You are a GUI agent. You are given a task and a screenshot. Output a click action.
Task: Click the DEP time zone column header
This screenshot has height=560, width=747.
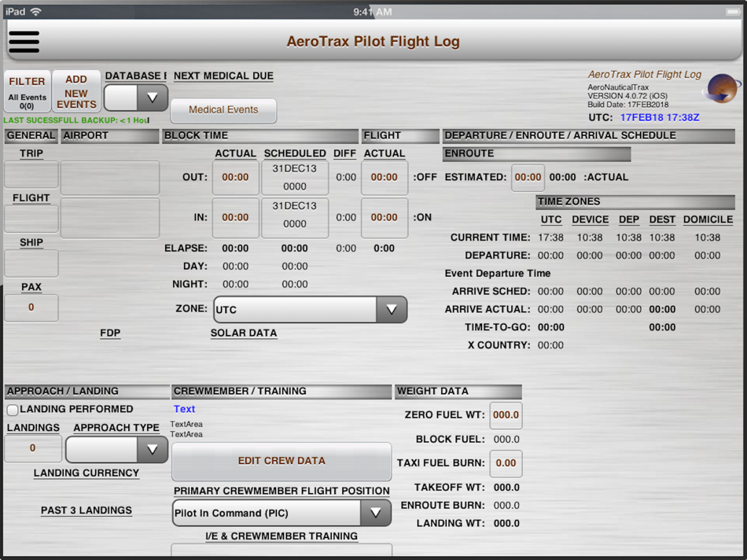(x=629, y=219)
